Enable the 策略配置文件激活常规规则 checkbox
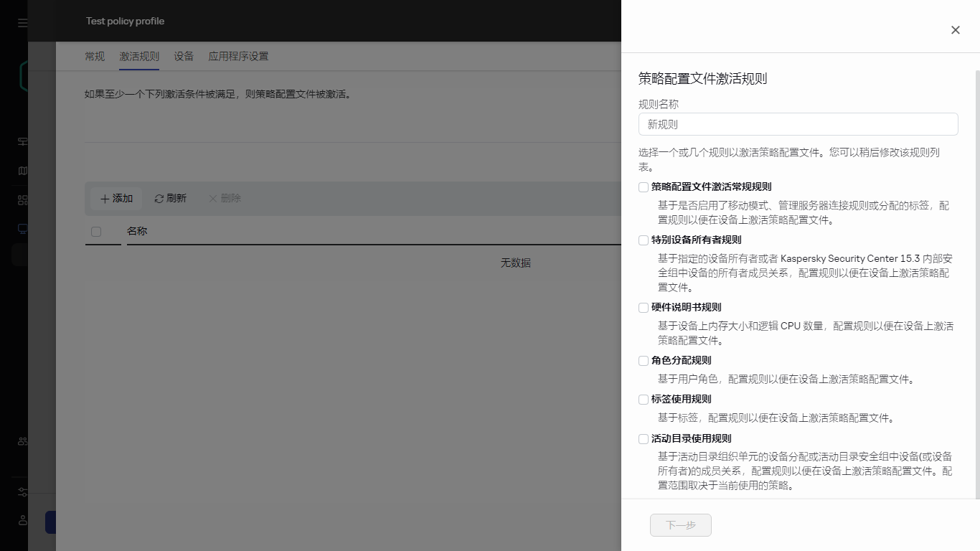The image size is (980, 551). click(643, 187)
